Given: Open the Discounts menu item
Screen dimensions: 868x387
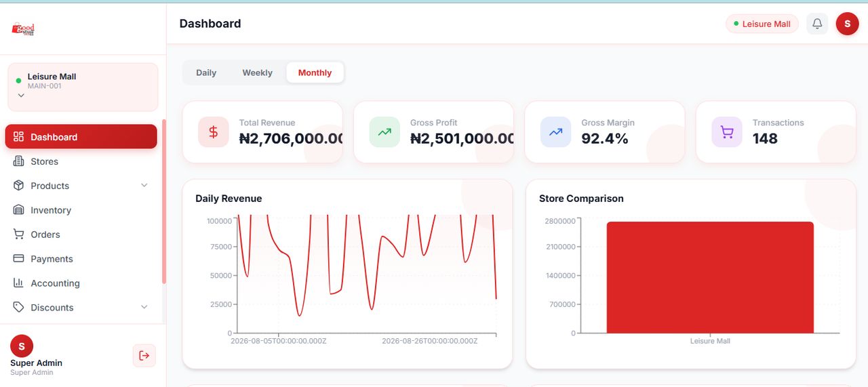Looking at the screenshot, I should 81,308.
